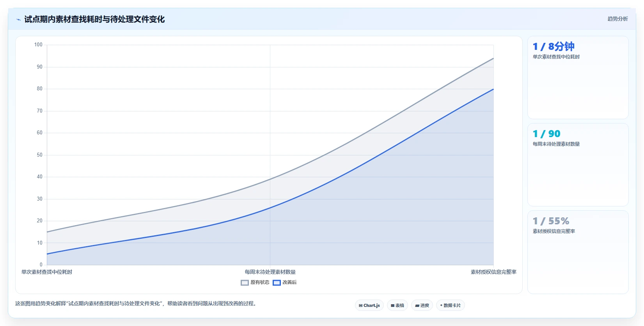Select the Chart.js chip

(x=369, y=305)
